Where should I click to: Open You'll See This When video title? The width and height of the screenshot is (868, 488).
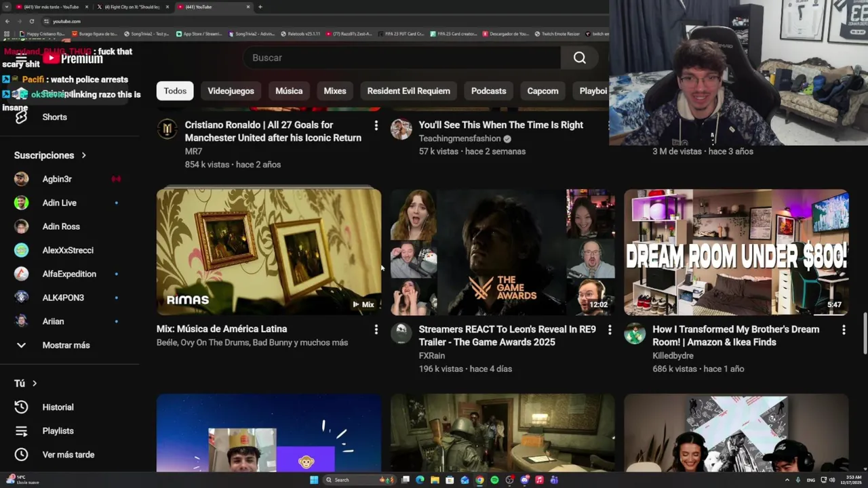click(501, 125)
